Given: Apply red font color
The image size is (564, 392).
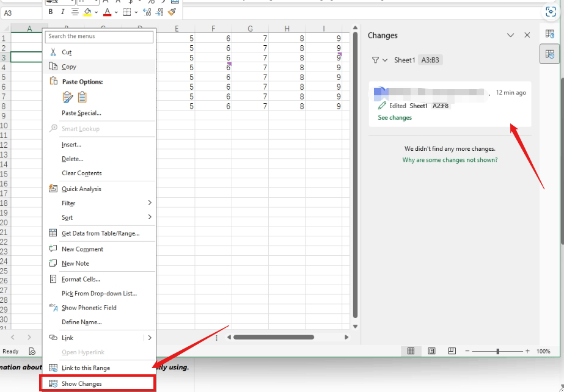Looking at the screenshot, I should (107, 12).
